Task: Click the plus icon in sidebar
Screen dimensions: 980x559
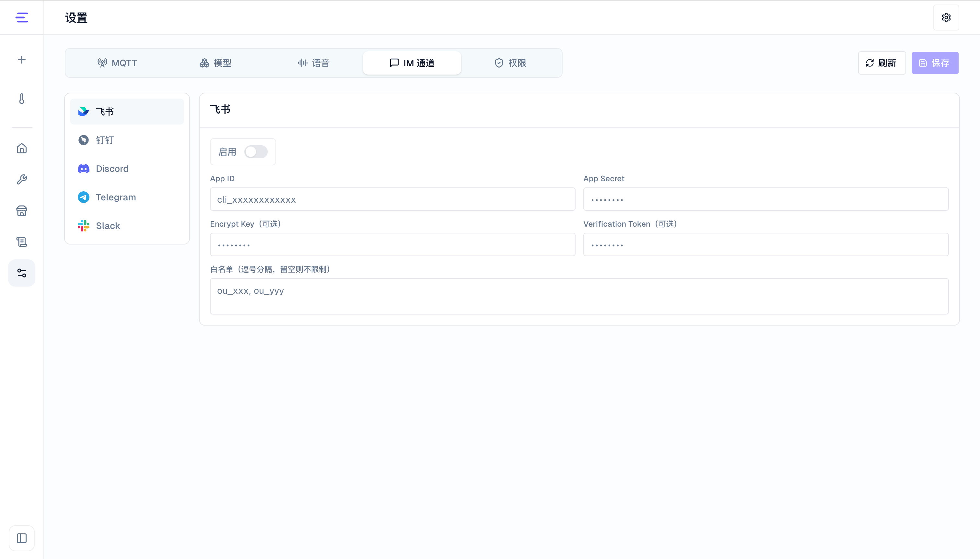Action: 21,60
